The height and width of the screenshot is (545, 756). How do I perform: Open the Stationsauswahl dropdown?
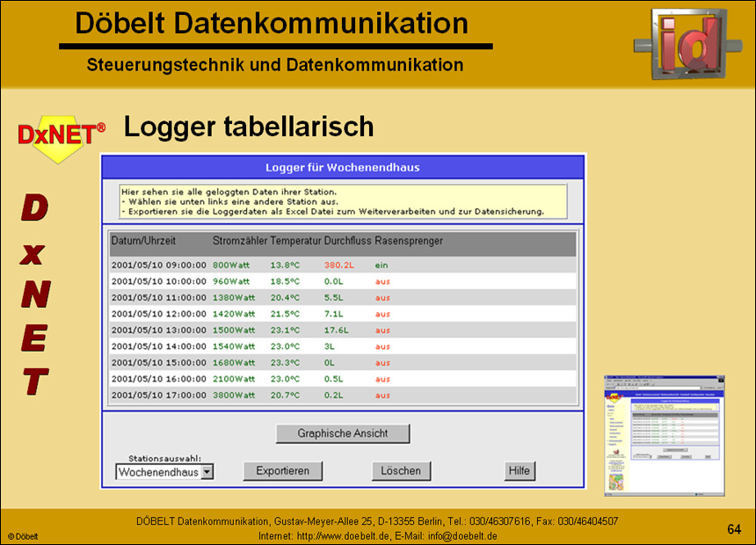coord(207,472)
